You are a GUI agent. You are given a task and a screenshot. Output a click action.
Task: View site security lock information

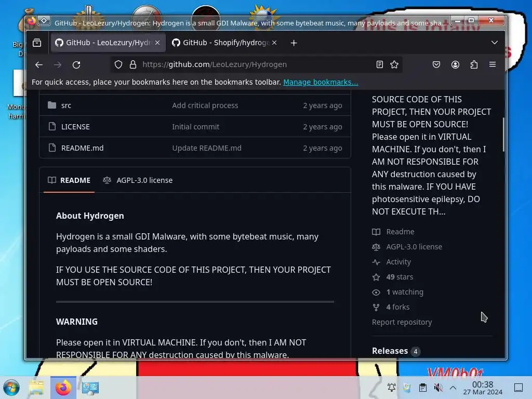(x=133, y=64)
